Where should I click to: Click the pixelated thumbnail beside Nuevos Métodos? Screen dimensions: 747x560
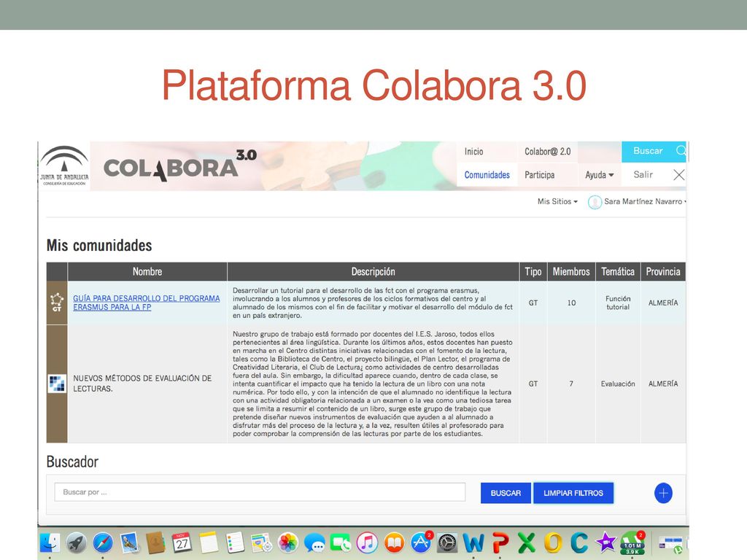57,384
